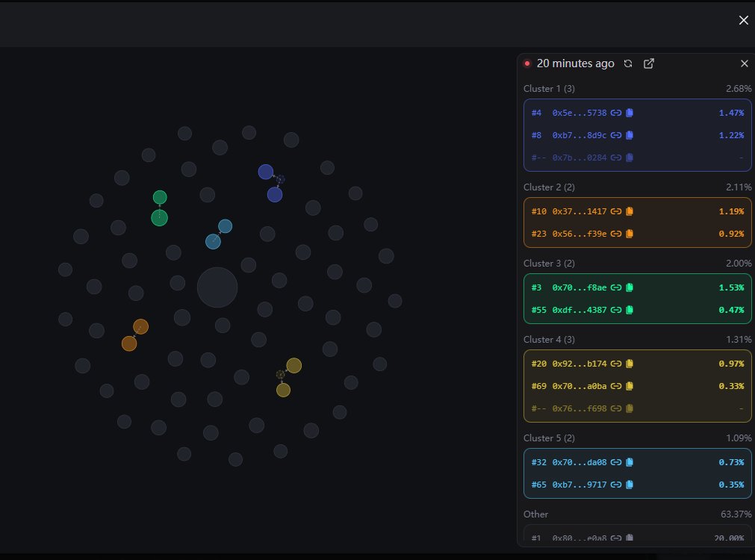Image resolution: width=755 pixels, height=560 pixels.
Task: Click the Cluster 3 (2) header
Action: click(x=549, y=264)
